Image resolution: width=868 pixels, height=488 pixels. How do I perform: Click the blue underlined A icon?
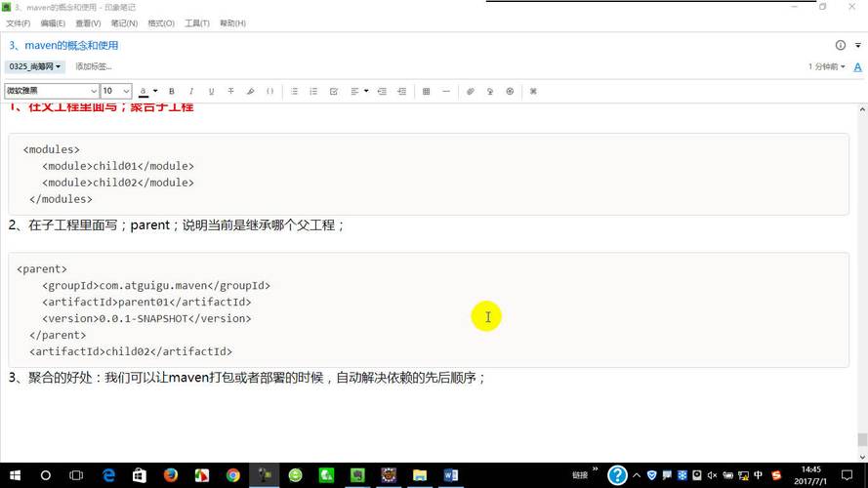[857, 67]
